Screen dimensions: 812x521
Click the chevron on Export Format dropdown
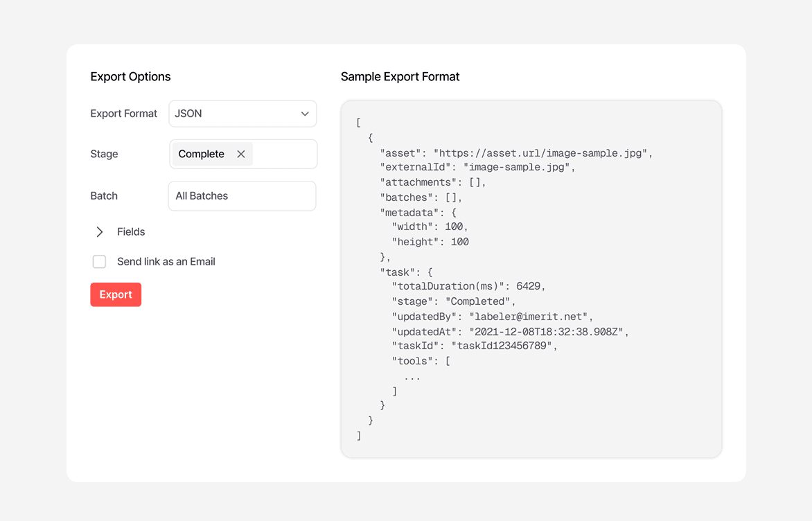pyautogui.click(x=305, y=113)
